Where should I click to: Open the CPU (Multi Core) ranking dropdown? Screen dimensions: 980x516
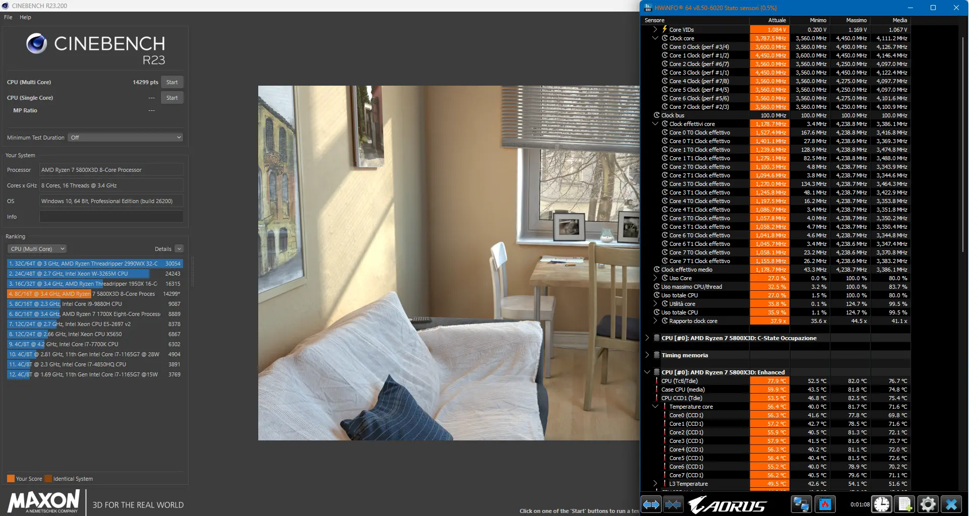[37, 249]
